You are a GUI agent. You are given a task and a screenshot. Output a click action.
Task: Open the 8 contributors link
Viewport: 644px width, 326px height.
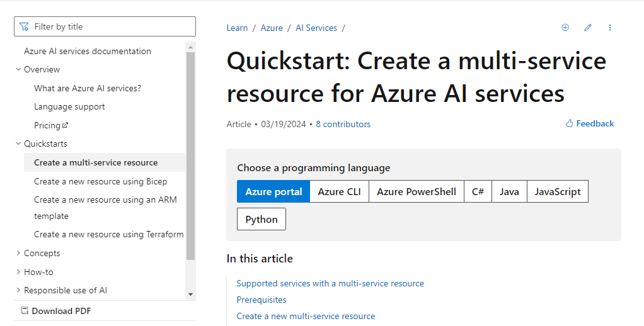pos(343,124)
